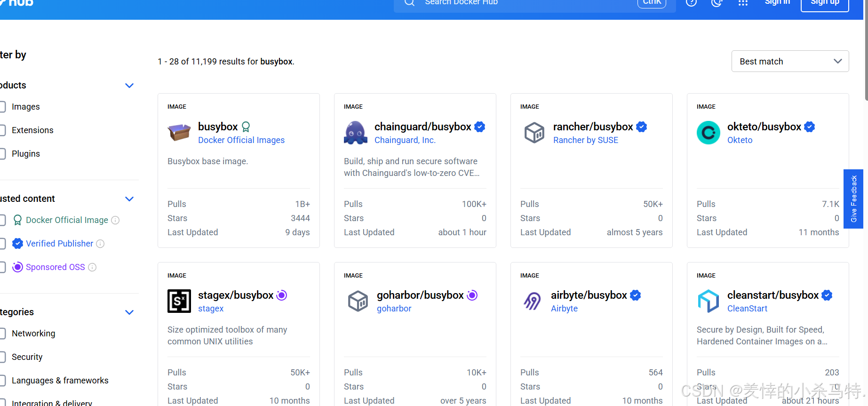Click info icon beside Verified Publisher filter
The width and height of the screenshot is (868, 406).
coord(100,244)
